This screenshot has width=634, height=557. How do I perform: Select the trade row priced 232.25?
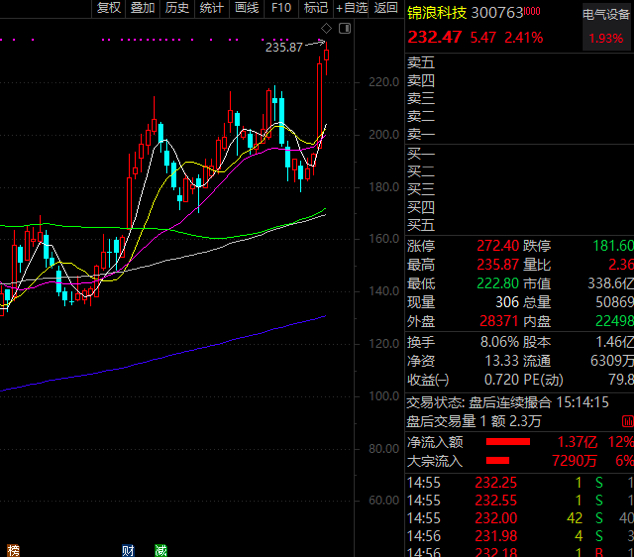coord(519,483)
